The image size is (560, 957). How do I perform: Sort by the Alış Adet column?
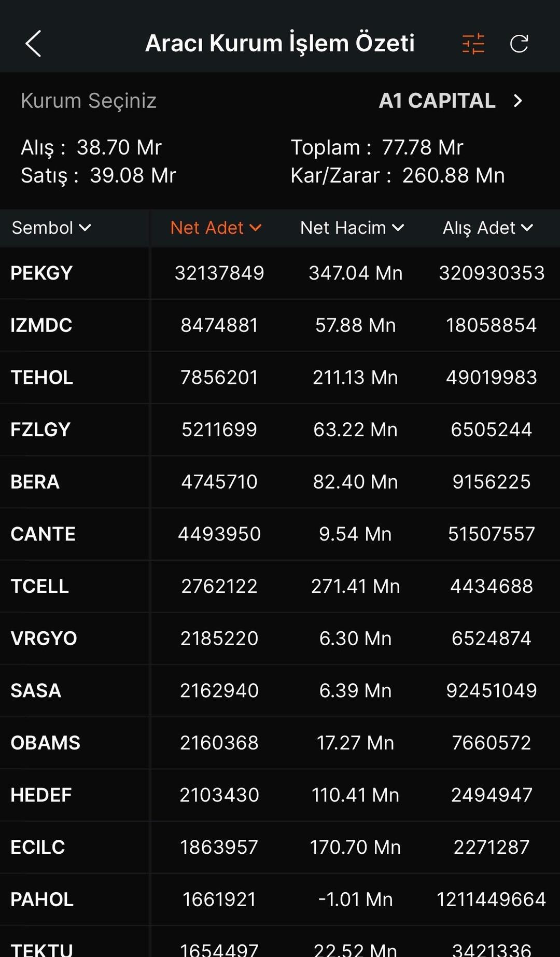pyautogui.click(x=487, y=228)
